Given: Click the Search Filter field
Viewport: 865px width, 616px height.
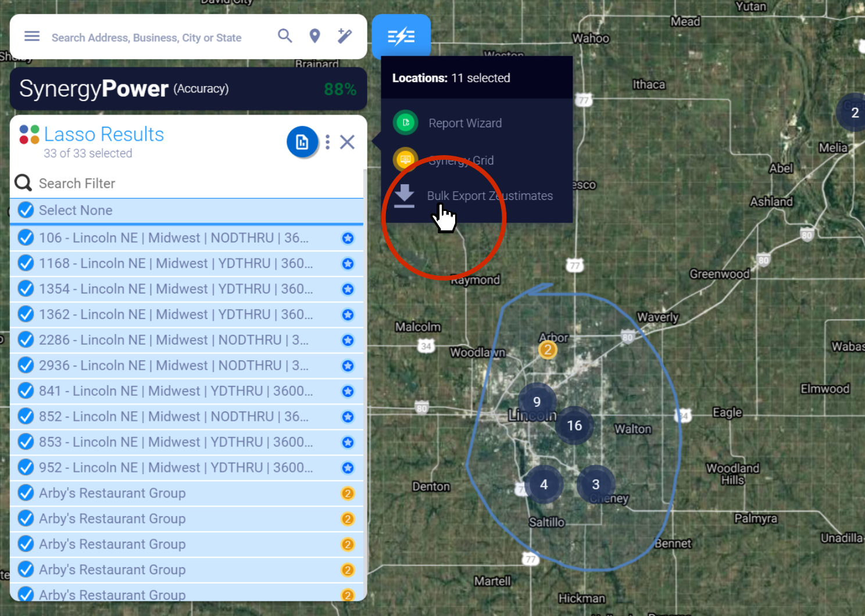Looking at the screenshot, I should tap(187, 183).
